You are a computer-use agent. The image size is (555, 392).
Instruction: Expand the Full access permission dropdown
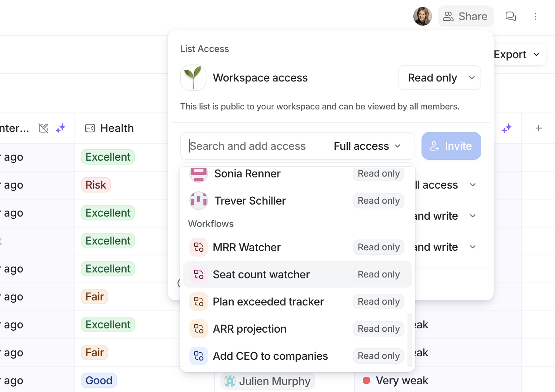pos(367,146)
